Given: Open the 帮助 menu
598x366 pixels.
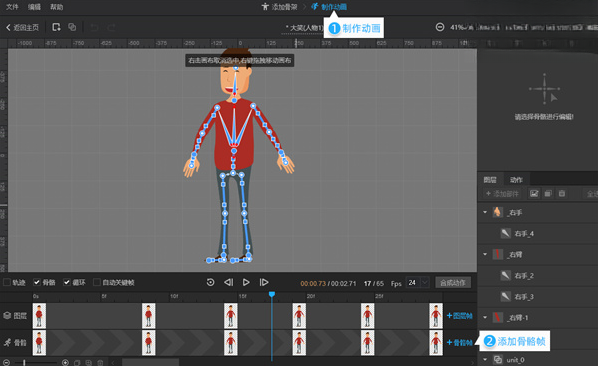Looking at the screenshot, I should pos(56,6).
